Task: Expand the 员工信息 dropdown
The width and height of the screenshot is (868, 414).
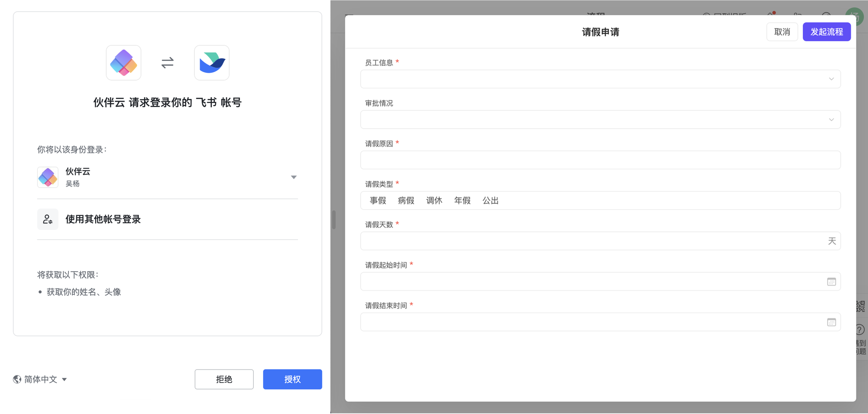Action: tap(831, 79)
